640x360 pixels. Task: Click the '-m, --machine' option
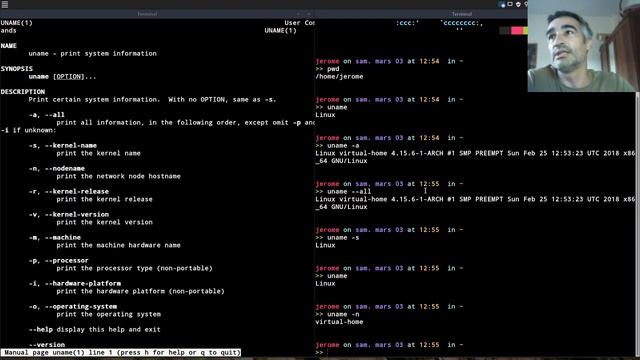point(55,237)
